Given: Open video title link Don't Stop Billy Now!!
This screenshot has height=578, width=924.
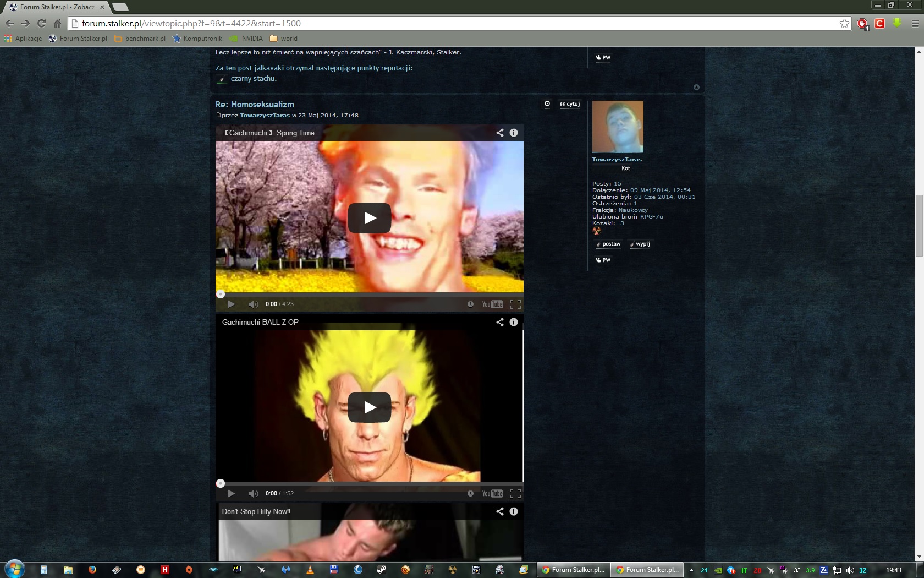Looking at the screenshot, I should click(x=256, y=511).
